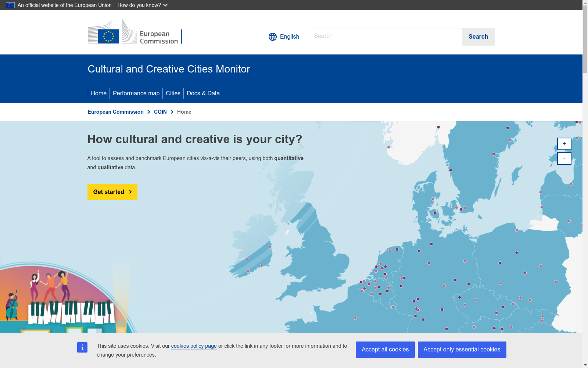The height and width of the screenshot is (368, 588).
Task: Click the page vertical scrollbar thumb
Action: coord(585,40)
